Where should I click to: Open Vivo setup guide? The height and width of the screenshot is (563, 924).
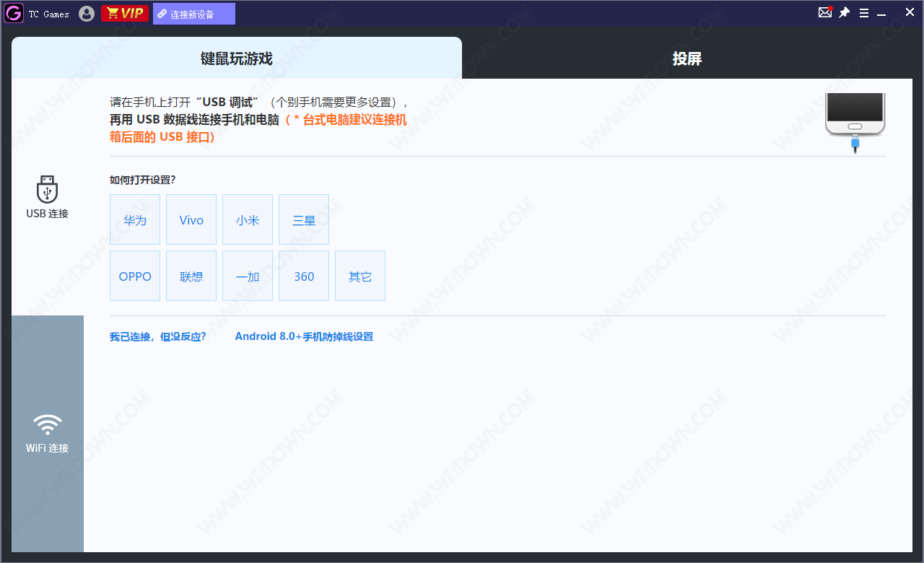(x=191, y=219)
